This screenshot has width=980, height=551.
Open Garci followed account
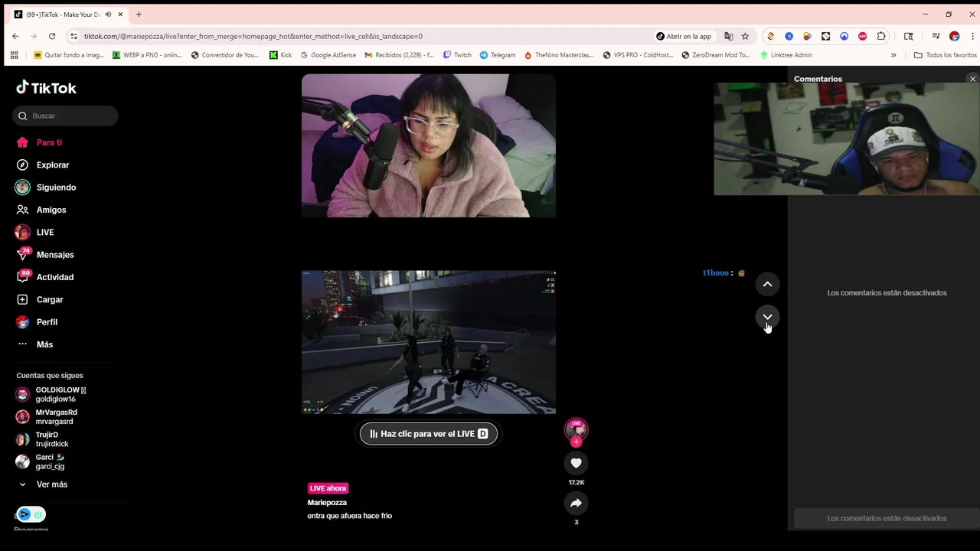click(41, 461)
